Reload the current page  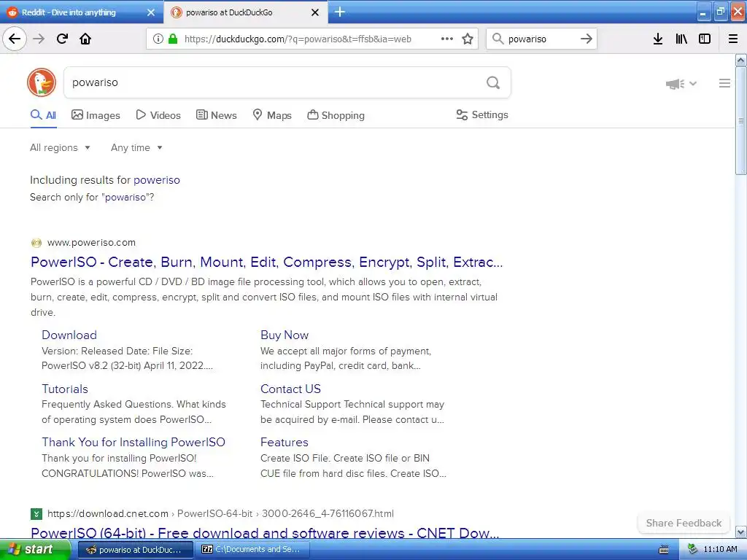[x=62, y=39]
